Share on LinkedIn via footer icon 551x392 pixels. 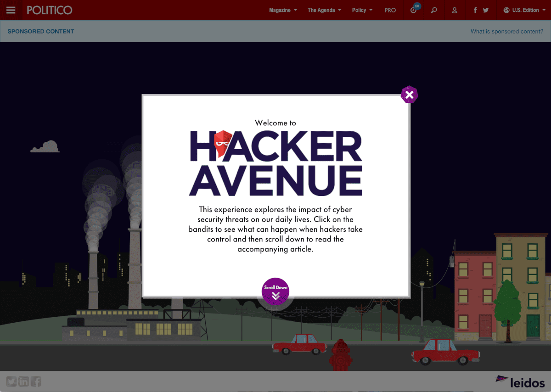coord(23,381)
